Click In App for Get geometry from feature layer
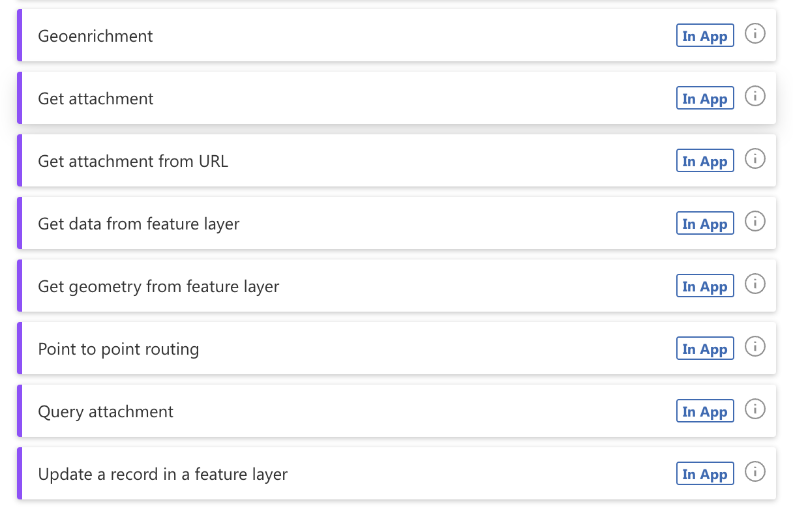 pyautogui.click(x=705, y=286)
